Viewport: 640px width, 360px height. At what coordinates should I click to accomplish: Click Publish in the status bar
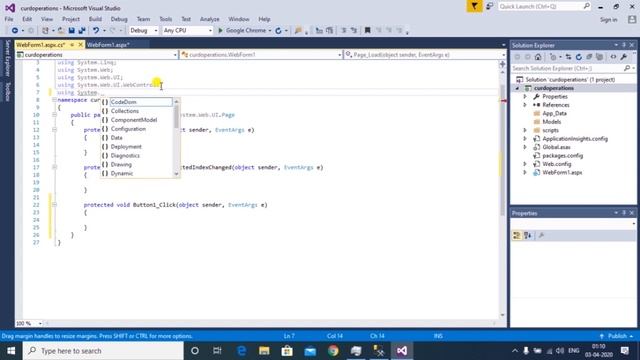point(617,336)
